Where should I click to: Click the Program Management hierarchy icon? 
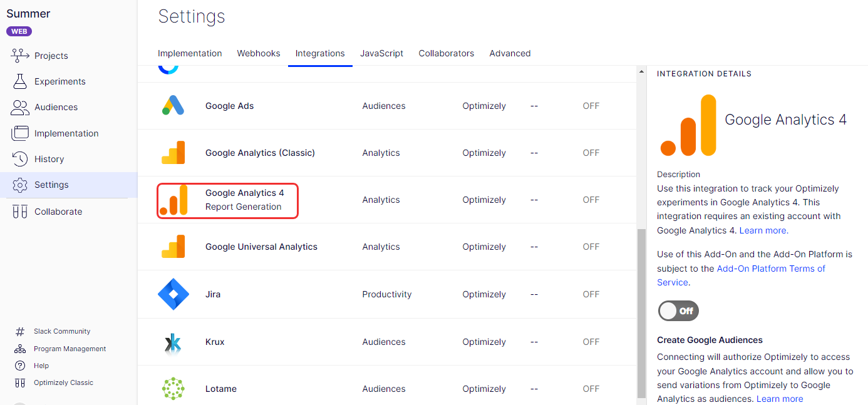[20, 349]
